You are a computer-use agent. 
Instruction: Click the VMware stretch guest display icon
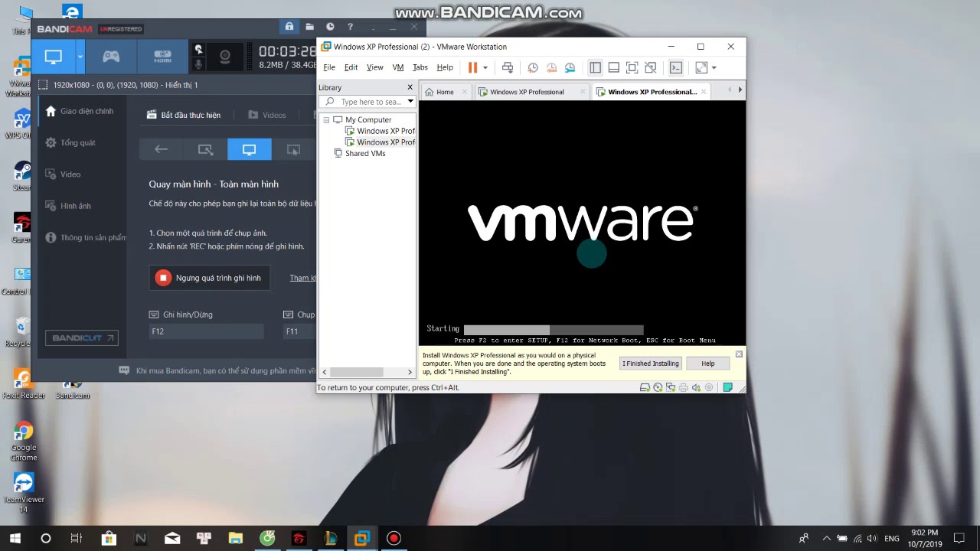[x=701, y=67]
